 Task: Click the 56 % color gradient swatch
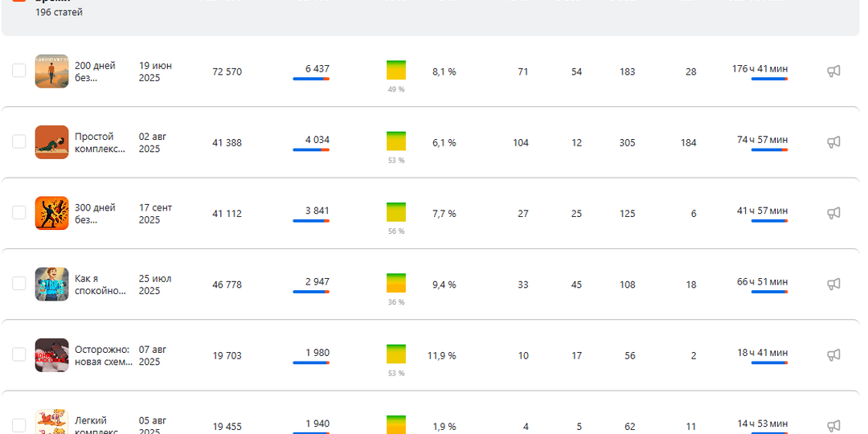(396, 212)
